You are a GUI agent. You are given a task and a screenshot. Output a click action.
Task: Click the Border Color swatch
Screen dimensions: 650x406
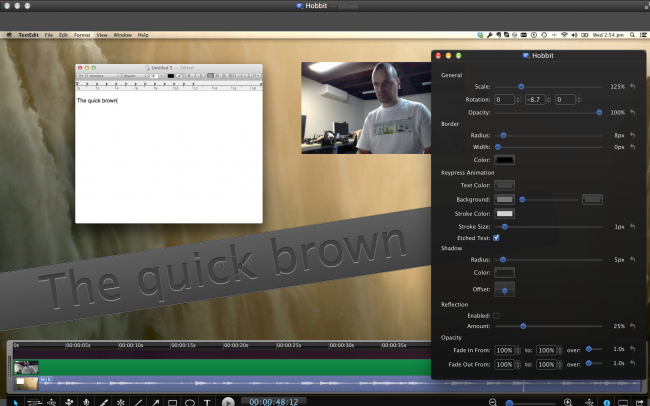504,159
